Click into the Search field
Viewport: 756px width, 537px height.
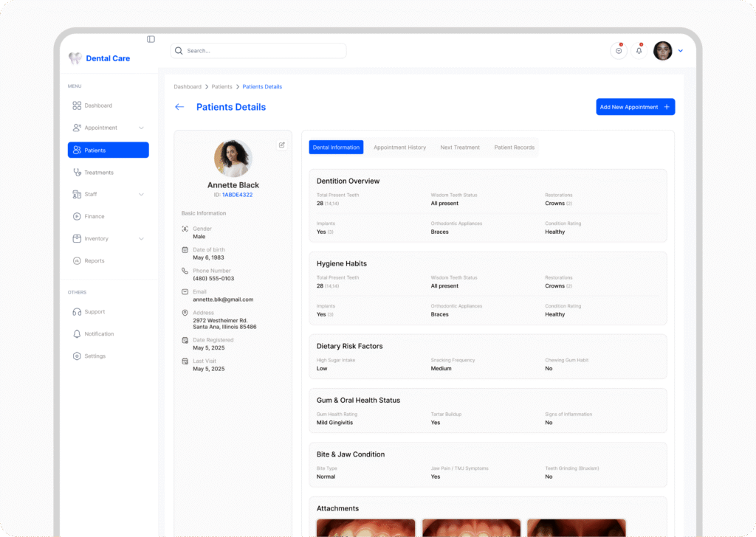click(258, 51)
